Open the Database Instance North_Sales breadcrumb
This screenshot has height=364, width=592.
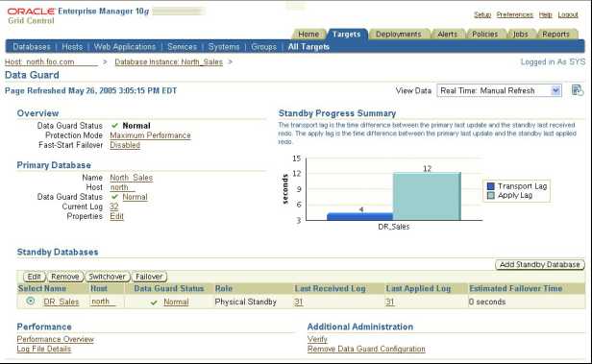[x=169, y=61]
